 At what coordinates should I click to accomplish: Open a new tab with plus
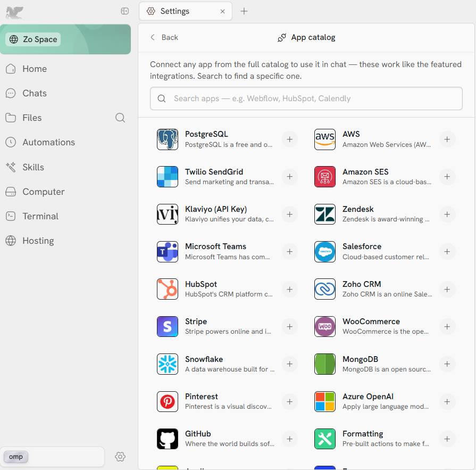pos(244,11)
